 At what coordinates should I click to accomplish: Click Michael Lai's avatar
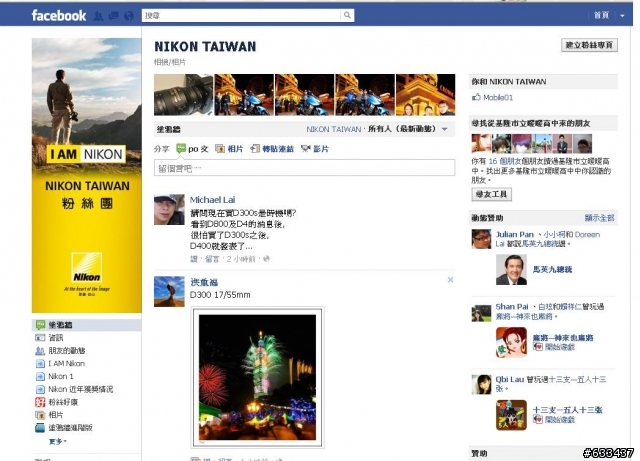tap(169, 209)
